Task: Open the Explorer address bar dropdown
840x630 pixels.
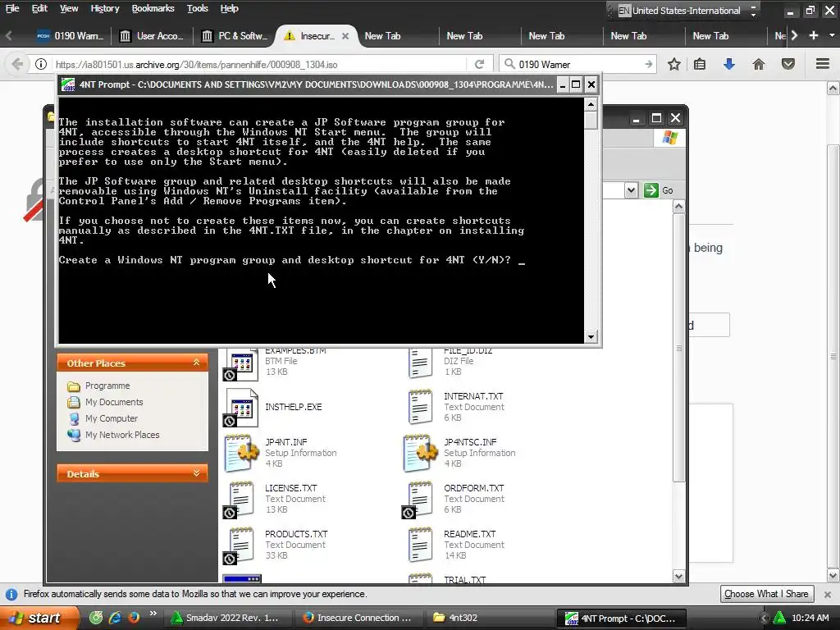Action: click(631, 190)
